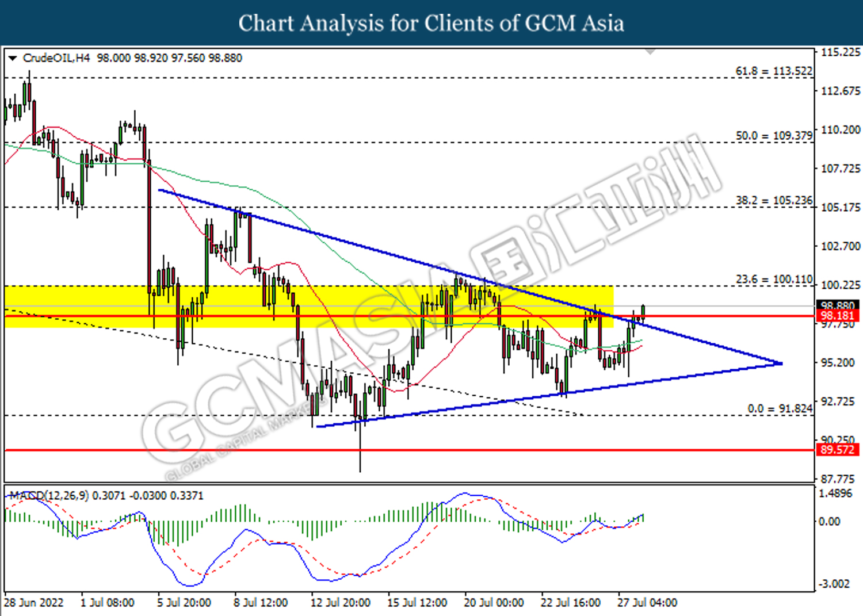Click the 95.200 price axis label
This screenshot has height=616, width=863.
pyautogui.click(x=837, y=362)
